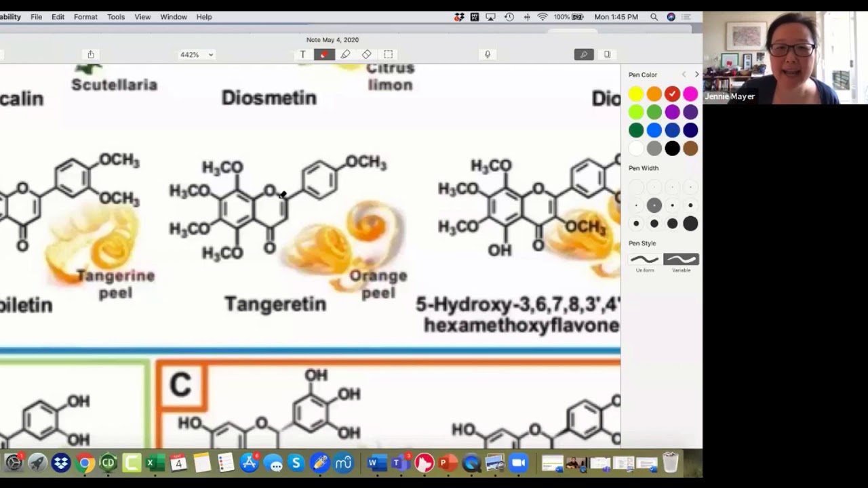Go to next pen color page arrow
The height and width of the screenshot is (488, 868).
point(696,75)
